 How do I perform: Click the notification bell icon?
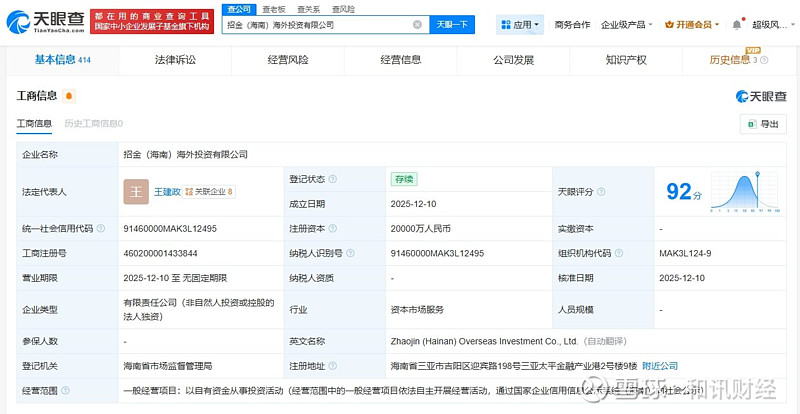[x=737, y=24]
